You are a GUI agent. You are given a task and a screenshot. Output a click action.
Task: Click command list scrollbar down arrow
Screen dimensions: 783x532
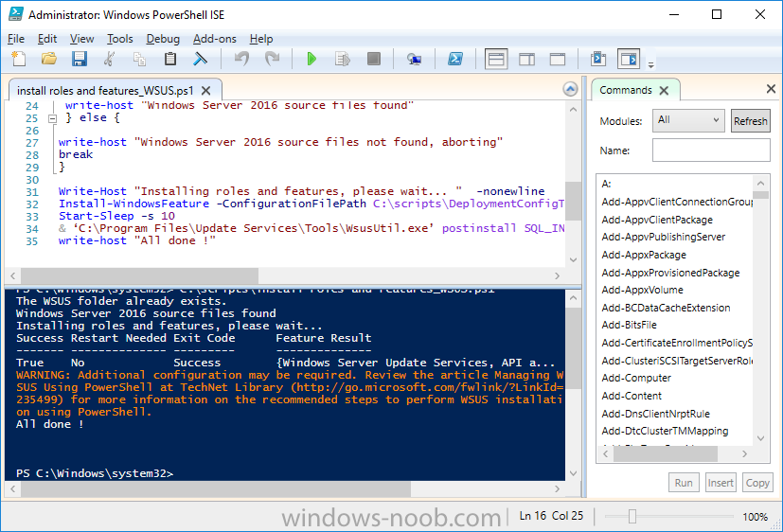coord(760,438)
